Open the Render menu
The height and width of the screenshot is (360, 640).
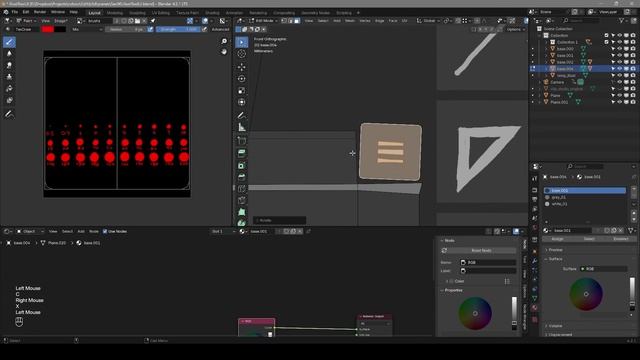40,12
